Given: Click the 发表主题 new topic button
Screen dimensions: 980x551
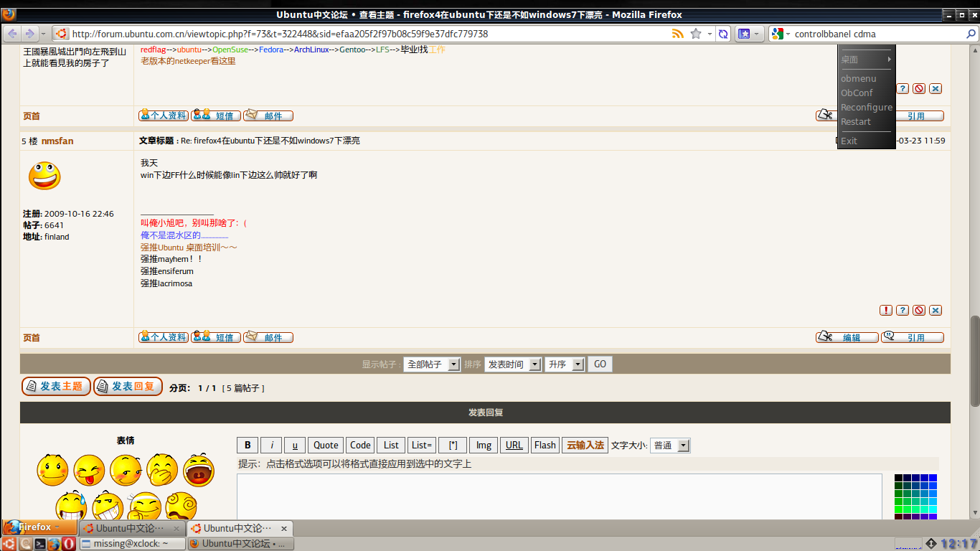Looking at the screenshot, I should pyautogui.click(x=56, y=386).
